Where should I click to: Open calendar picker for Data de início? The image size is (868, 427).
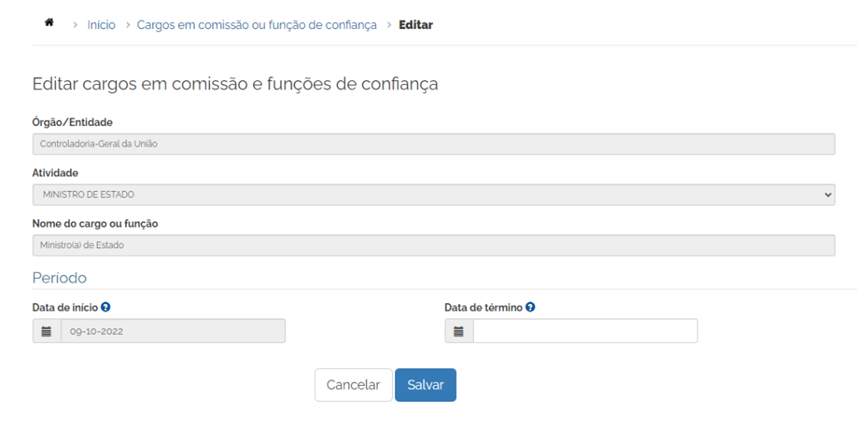(x=47, y=332)
